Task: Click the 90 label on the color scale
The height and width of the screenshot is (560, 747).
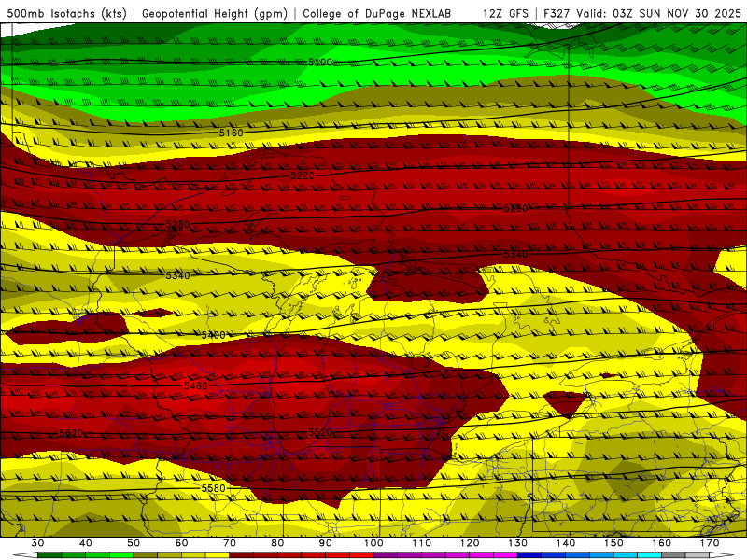Action: 326,543
